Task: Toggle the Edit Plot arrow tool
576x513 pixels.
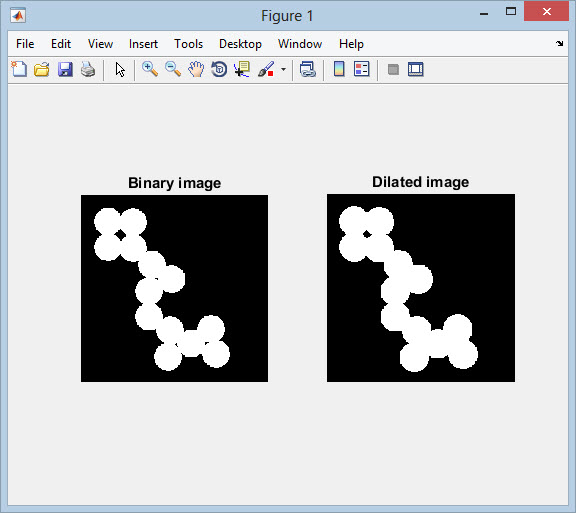Action: (120, 69)
